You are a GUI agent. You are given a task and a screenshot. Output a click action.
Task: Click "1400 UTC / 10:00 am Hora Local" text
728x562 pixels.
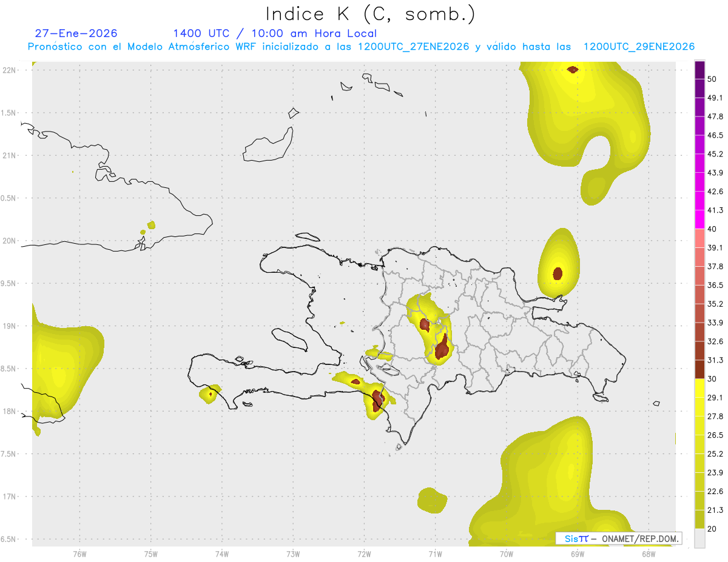pyautogui.click(x=275, y=33)
